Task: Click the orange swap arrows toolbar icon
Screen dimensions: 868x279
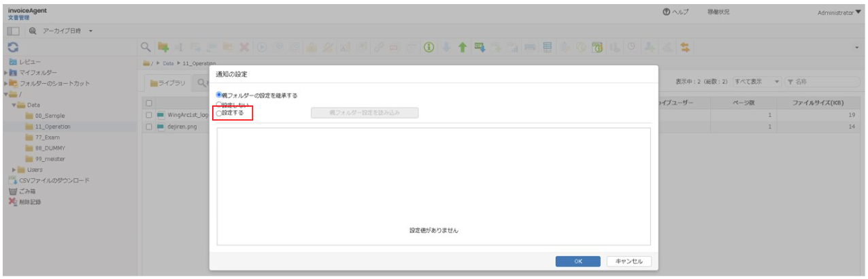Action: pyautogui.click(x=684, y=48)
